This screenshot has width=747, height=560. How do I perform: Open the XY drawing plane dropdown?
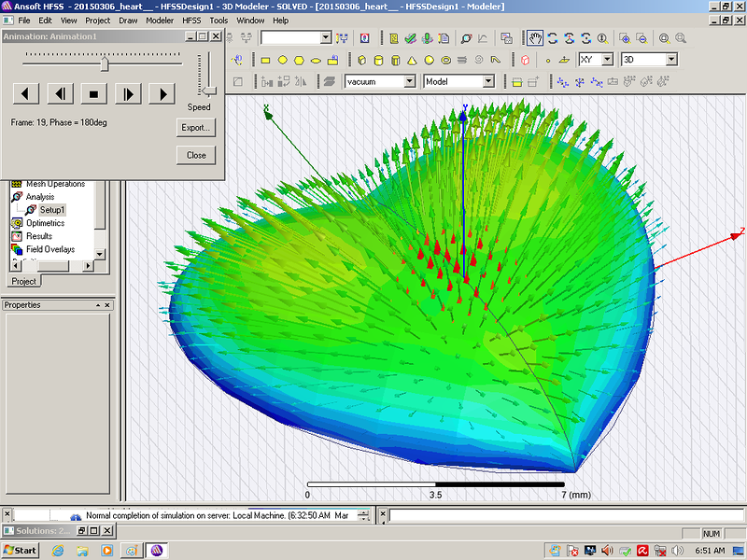(x=607, y=60)
